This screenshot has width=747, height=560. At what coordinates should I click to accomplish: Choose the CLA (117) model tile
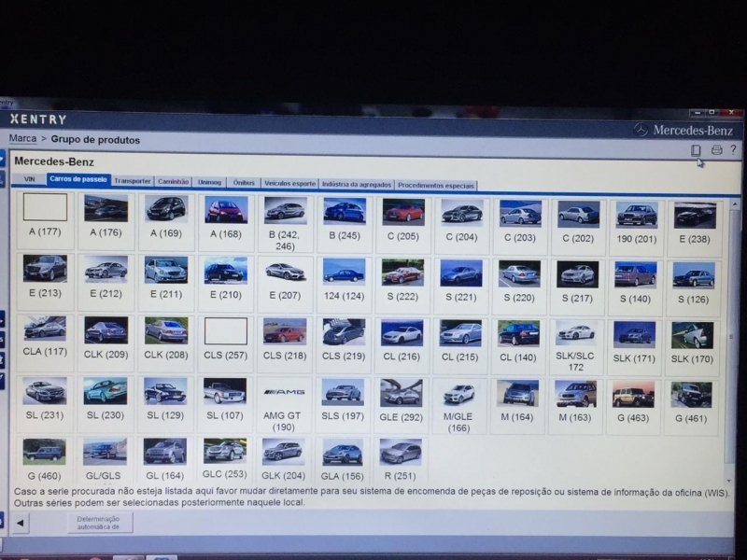pos(45,342)
